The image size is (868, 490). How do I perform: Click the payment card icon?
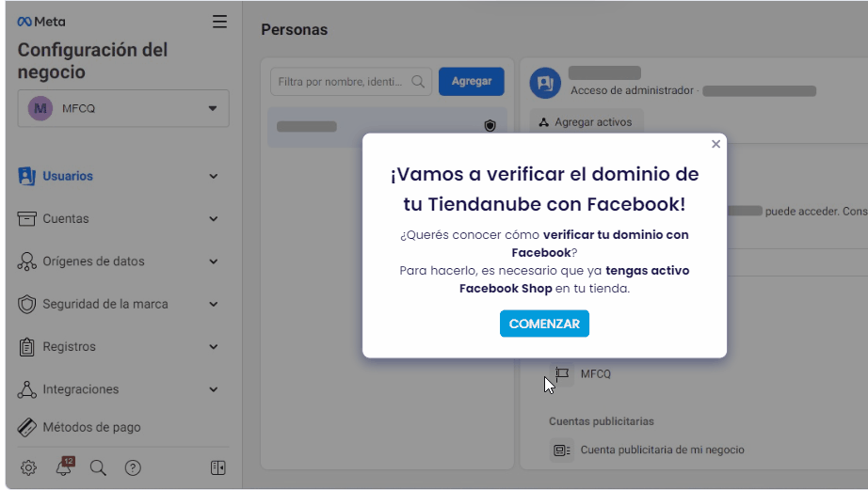pyautogui.click(x=26, y=427)
